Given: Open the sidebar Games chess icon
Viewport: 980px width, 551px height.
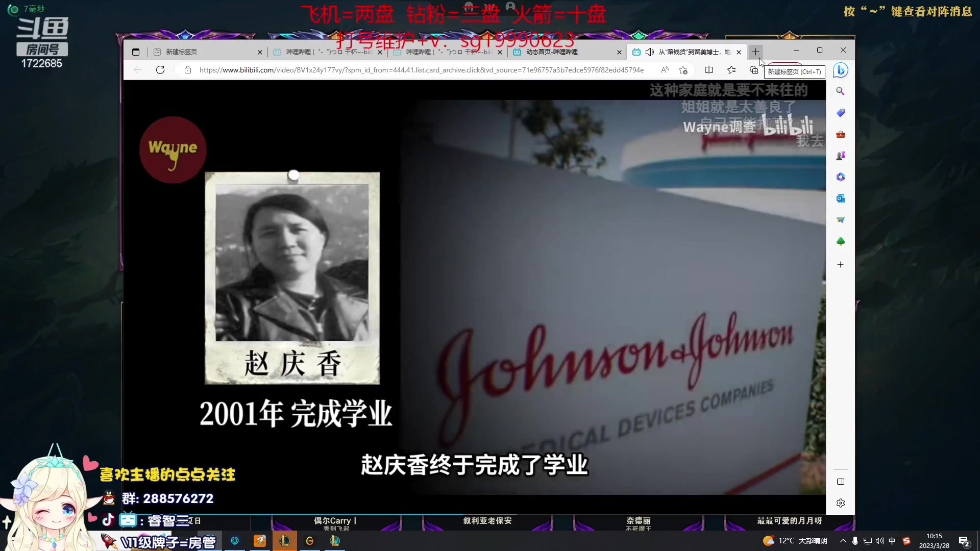Looking at the screenshot, I should coord(840,156).
